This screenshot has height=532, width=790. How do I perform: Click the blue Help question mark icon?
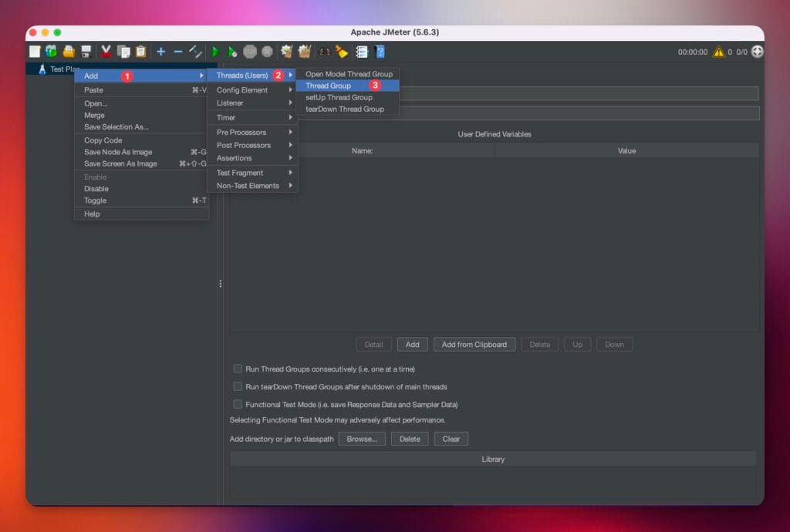pos(380,52)
